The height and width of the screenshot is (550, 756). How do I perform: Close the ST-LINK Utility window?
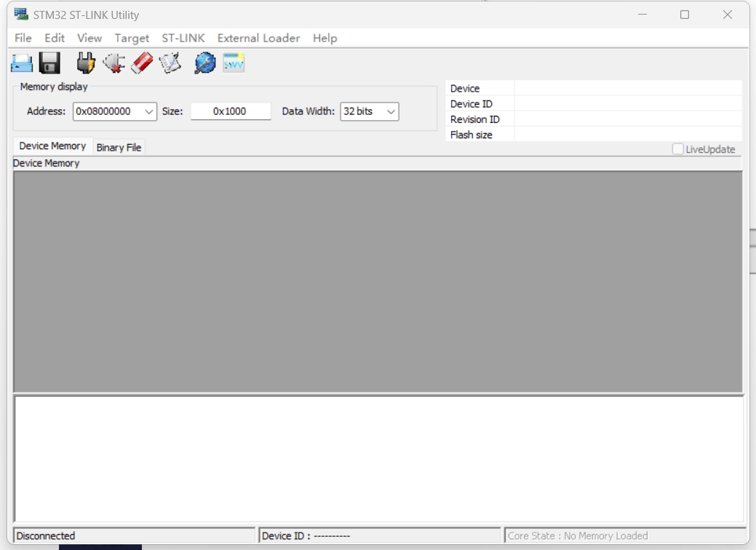[x=728, y=15]
